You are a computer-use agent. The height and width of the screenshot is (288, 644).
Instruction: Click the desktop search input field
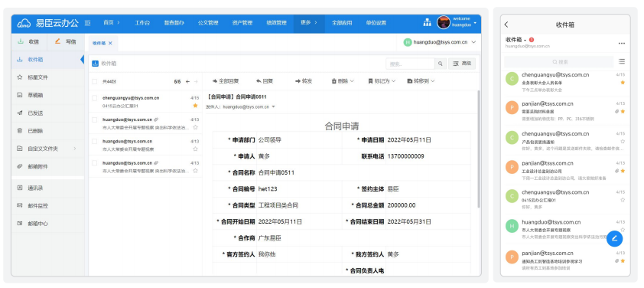(410, 64)
